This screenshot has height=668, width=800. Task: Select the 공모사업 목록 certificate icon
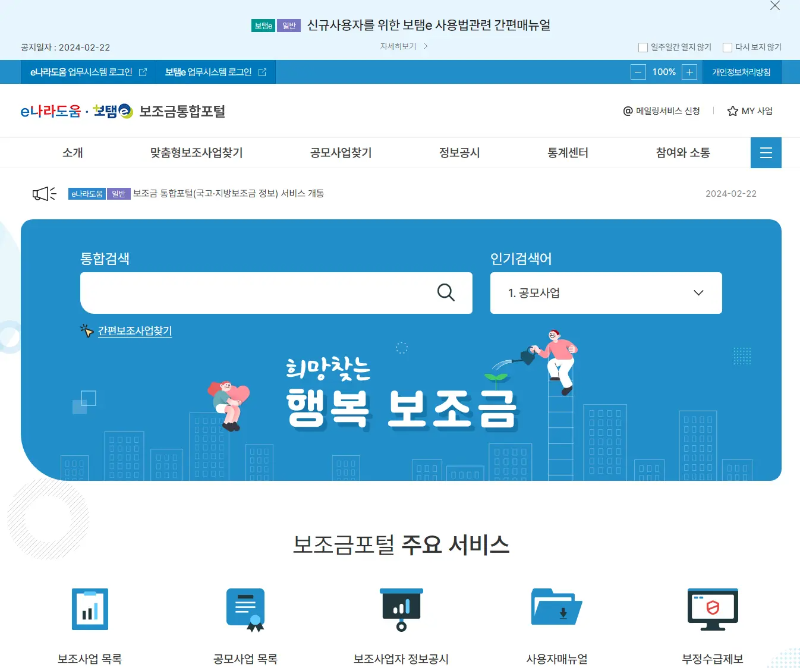[x=245, y=608]
